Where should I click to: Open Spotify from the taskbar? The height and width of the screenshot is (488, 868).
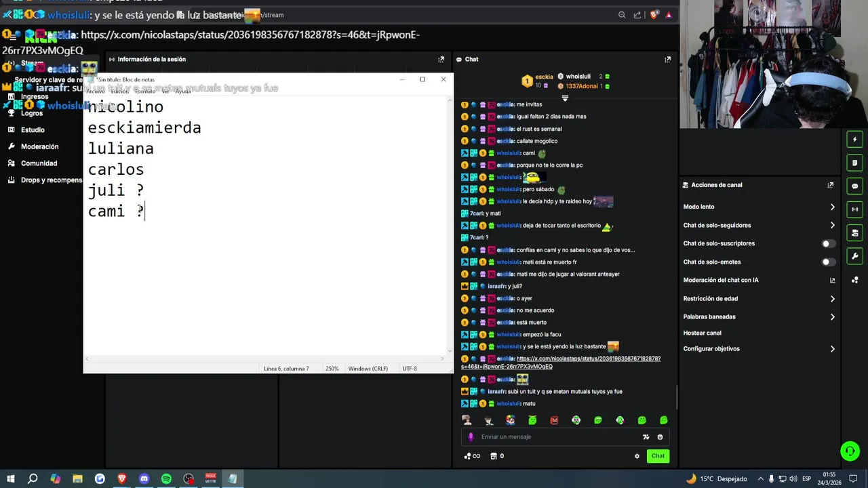pyautogui.click(x=166, y=479)
